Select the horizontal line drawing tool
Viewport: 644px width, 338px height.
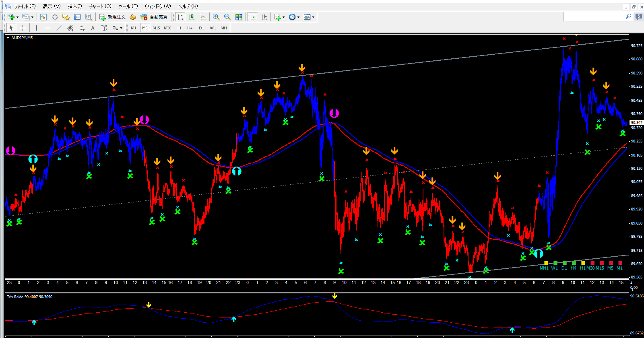pos(48,28)
